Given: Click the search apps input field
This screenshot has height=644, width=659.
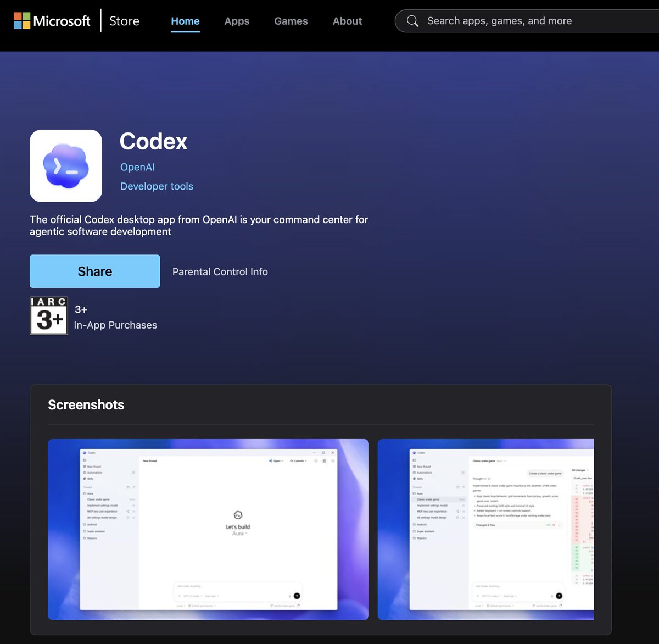Looking at the screenshot, I should point(522,21).
